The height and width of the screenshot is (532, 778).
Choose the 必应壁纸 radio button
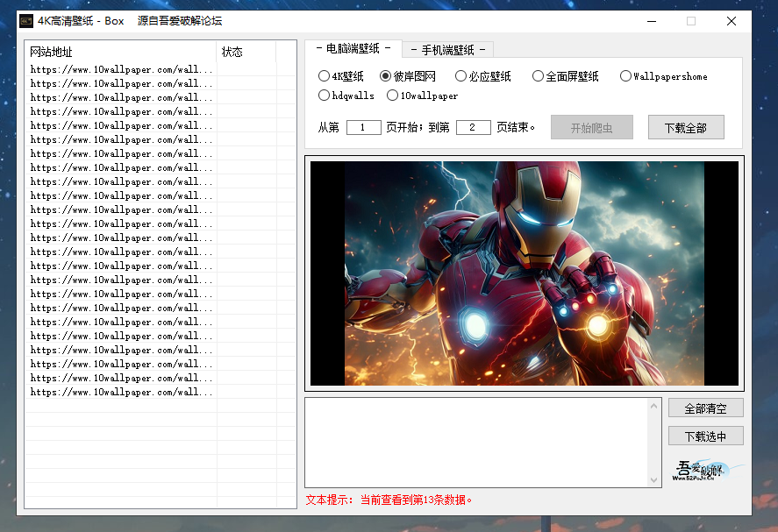[461, 76]
